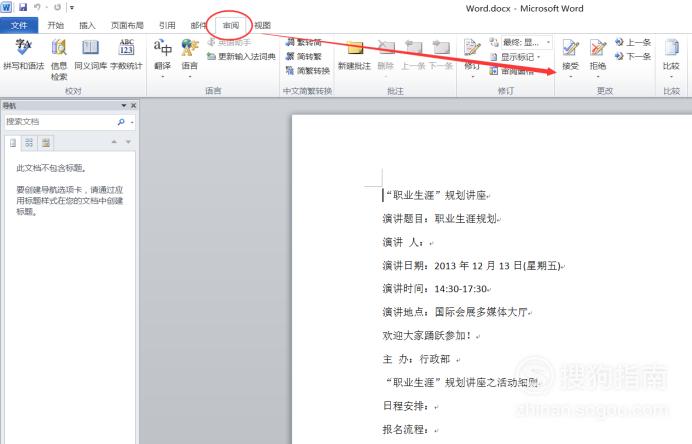
Task: Click the previous heading up arrow in navigation
Action: click(x=114, y=142)
